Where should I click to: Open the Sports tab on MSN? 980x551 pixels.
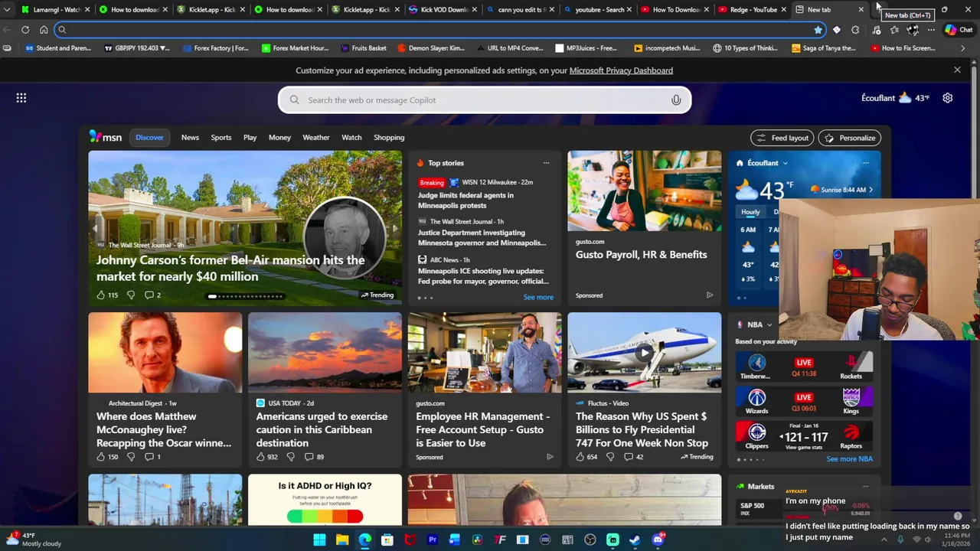[x=221, y=138]
